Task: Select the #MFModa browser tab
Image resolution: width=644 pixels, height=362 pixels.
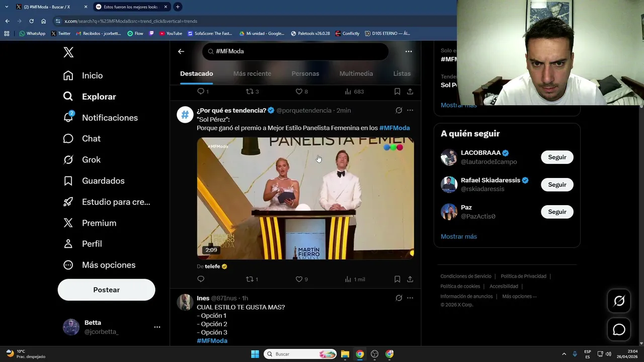Action: [x=51, y=7]
